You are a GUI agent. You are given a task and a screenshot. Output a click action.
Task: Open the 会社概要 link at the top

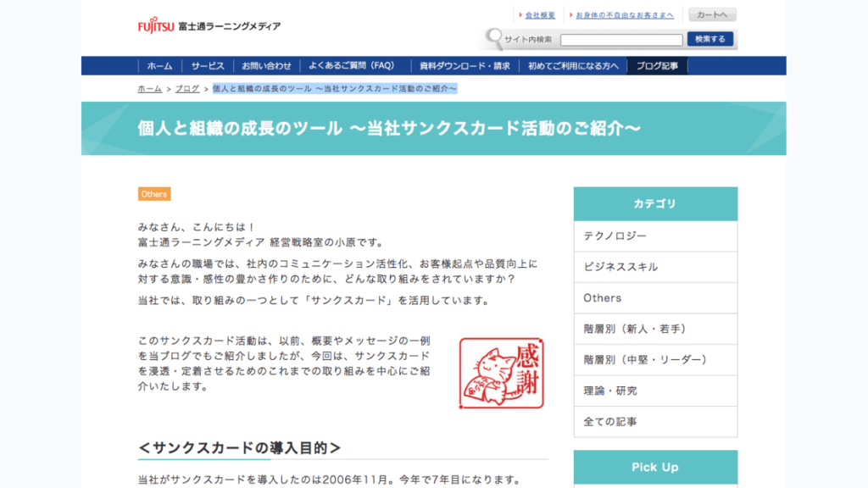pos(541,14)
